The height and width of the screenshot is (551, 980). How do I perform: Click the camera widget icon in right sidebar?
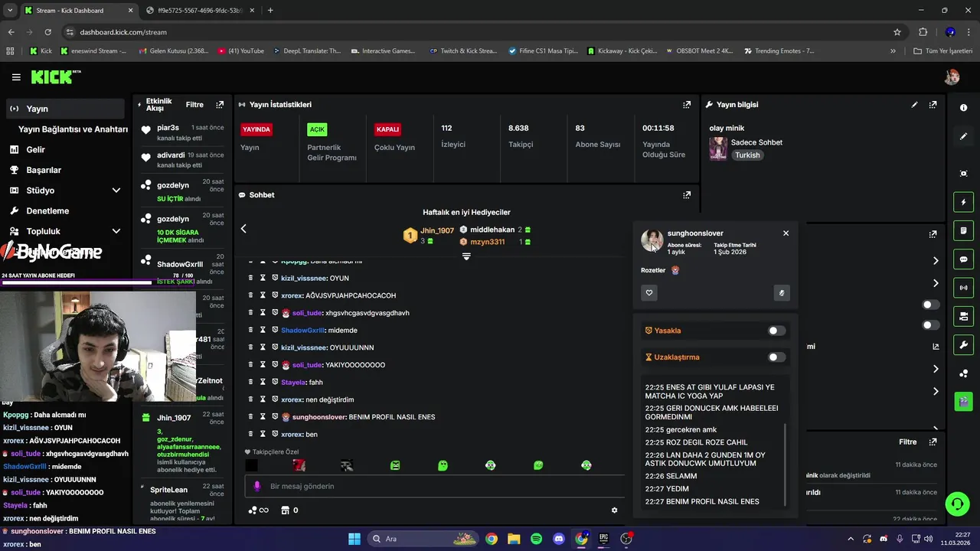(x=963, y=316)
